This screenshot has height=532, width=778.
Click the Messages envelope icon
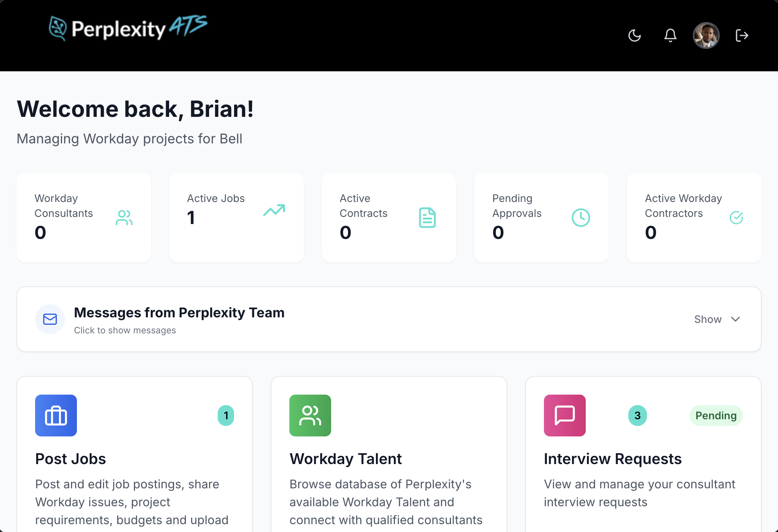click(50, 319)
